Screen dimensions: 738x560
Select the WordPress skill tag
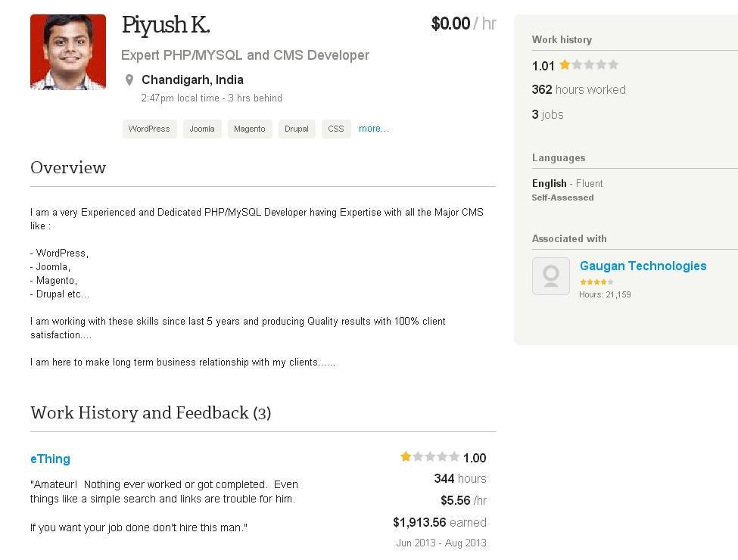click(149, 129)
